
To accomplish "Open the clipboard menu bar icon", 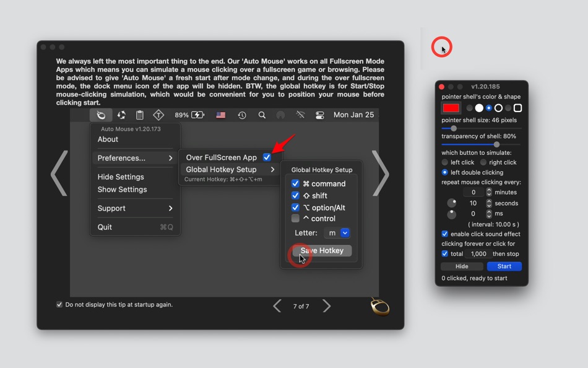I will coord(139,115).
